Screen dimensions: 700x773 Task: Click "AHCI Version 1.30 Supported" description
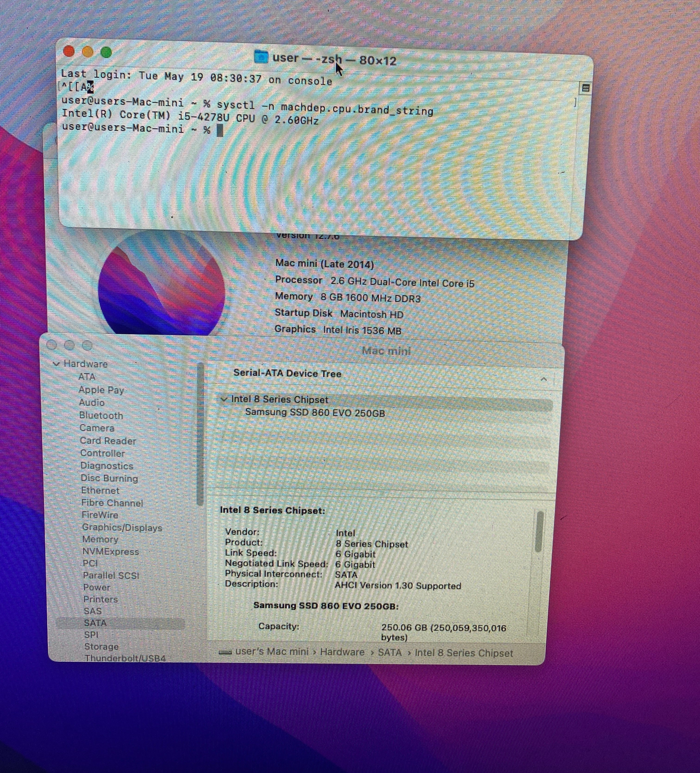398,586
